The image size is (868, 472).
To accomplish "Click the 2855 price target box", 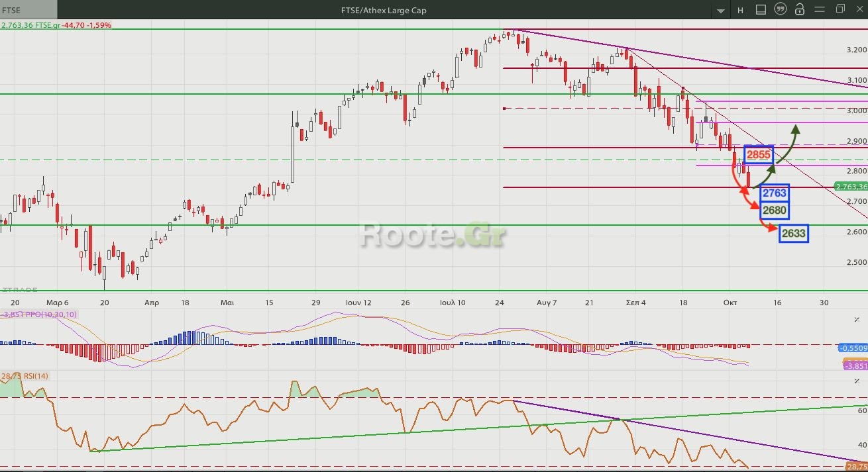I will 758,155.
